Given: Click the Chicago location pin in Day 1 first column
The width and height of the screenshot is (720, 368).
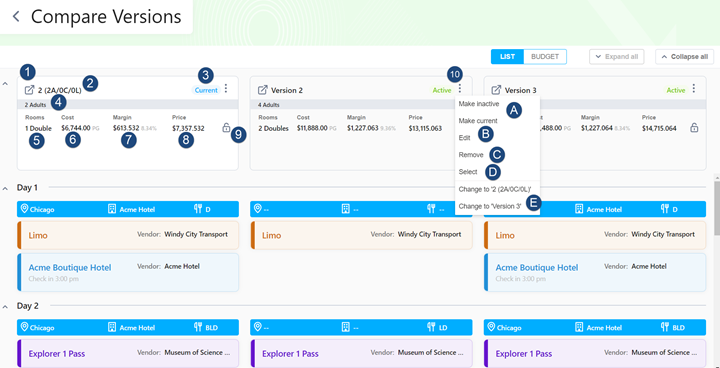Looking at the screenshot, I should [x=24, y=209].
